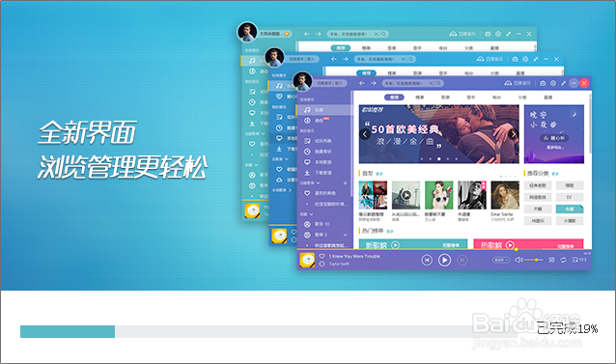Show previous banner with left carousel arrow
The height and width of the screenshot is (364, 616).
point(365,134)
